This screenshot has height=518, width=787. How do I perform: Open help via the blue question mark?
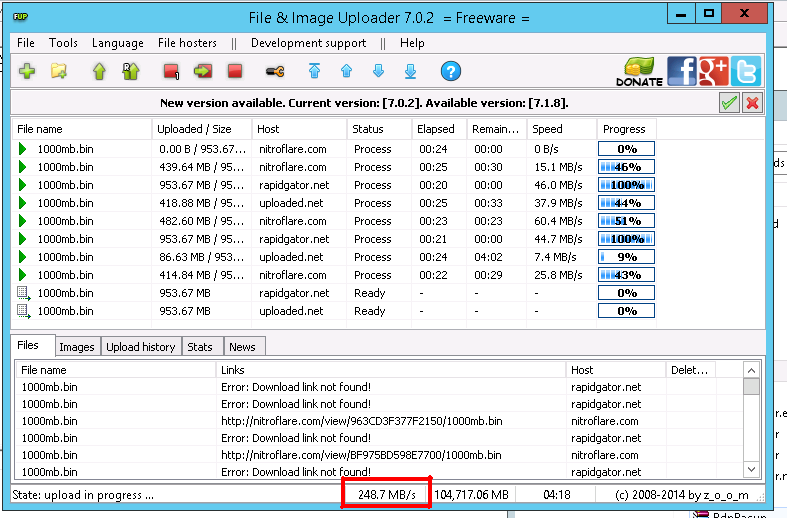click(451, 71)
